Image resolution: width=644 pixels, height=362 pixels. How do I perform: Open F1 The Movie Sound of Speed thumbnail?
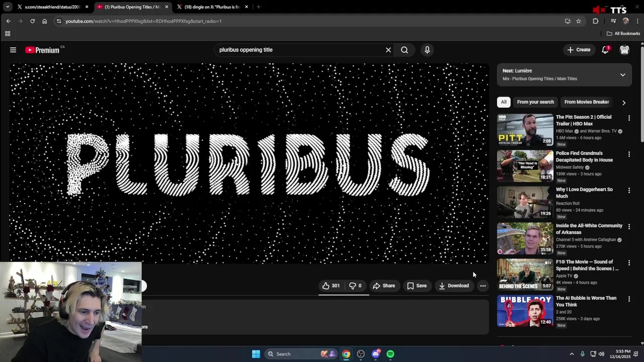point(525,275)
